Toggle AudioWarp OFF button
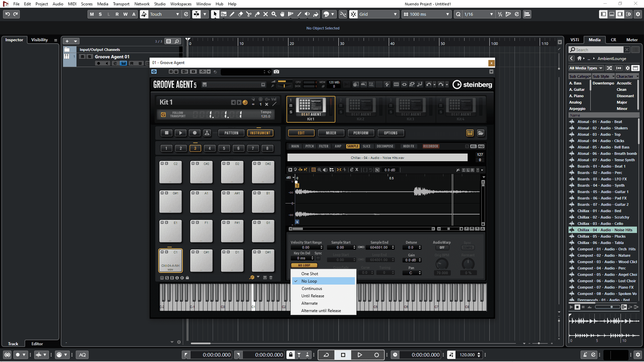This screenshot has width=644, height=362. click(442, 248)
